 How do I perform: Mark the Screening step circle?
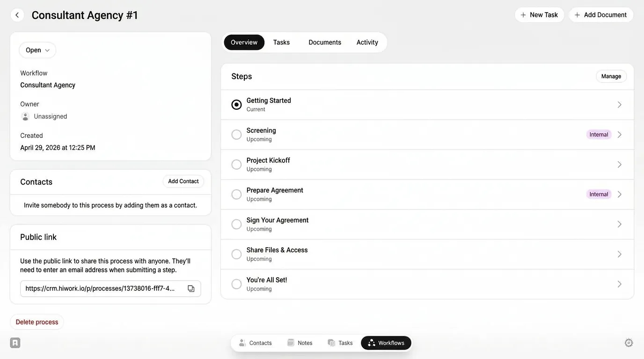[x=236, y=135]
